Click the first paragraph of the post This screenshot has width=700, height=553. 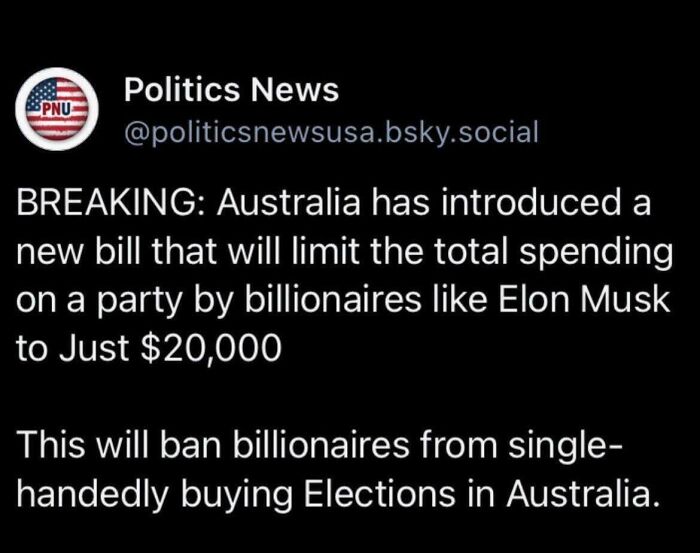(345, 275)
